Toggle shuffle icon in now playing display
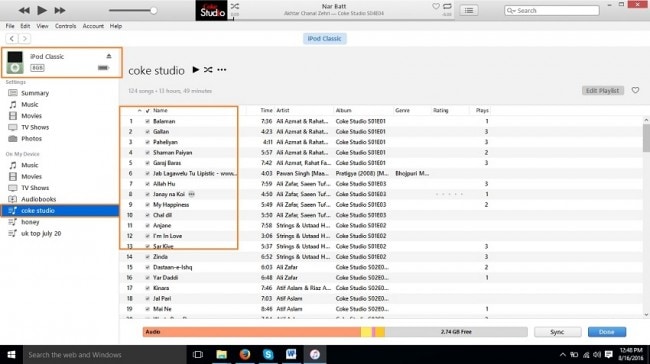The width and height of the screenshot is (650, 364). 235,6
